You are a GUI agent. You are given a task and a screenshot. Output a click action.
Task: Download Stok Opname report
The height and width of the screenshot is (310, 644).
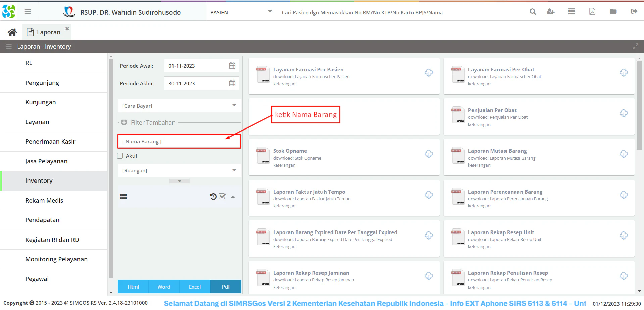click(x=429, y=154)
